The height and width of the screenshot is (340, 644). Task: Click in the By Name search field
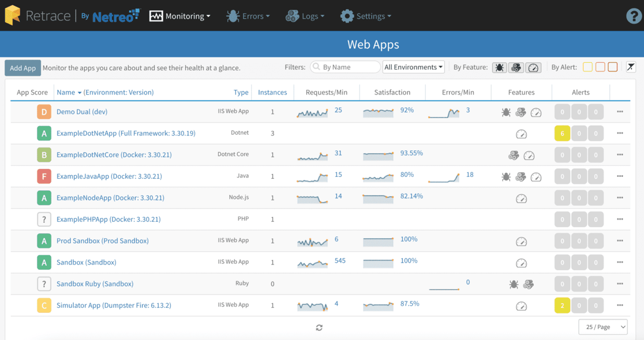345,67
